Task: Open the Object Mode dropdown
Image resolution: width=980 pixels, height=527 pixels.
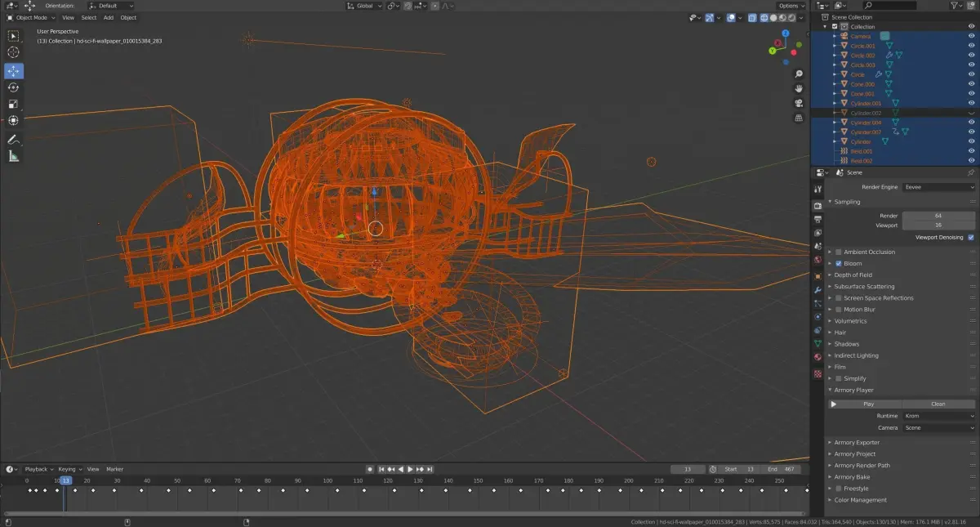Action: pos(32,17)
